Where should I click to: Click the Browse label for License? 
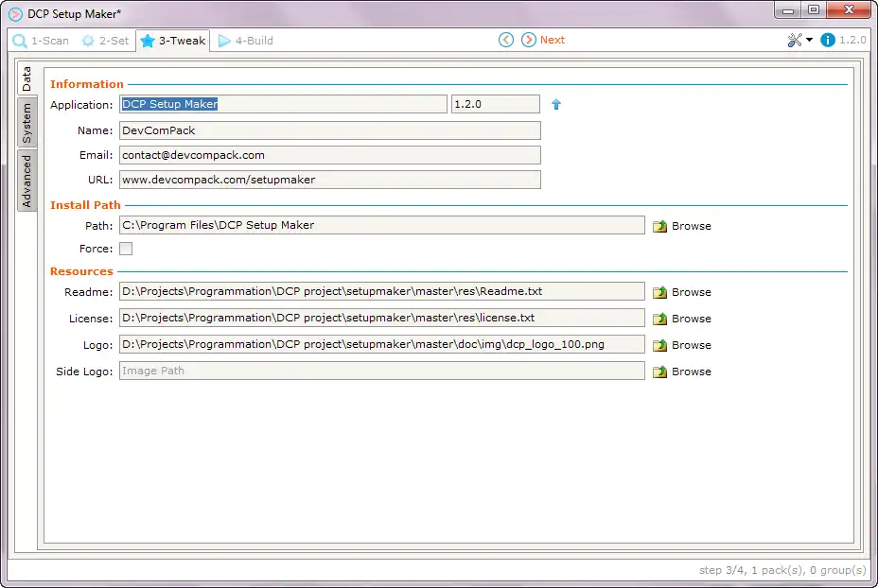[x=692, y=319]
